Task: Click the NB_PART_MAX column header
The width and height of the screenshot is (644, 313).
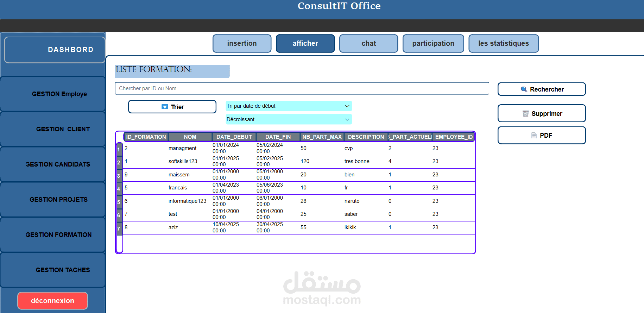Action: tap(322, 137)
